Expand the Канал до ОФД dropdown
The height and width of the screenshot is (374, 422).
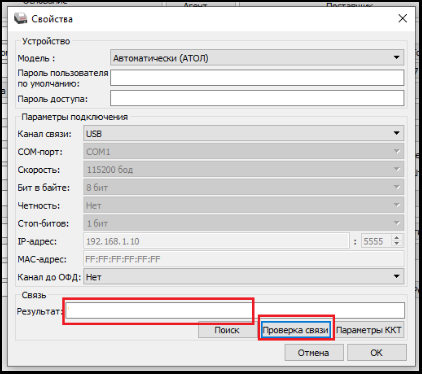point(244,277)
